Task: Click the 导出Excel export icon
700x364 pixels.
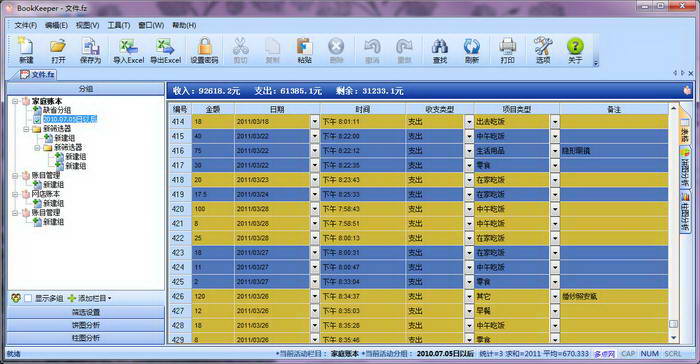Action: pos(166,46)
